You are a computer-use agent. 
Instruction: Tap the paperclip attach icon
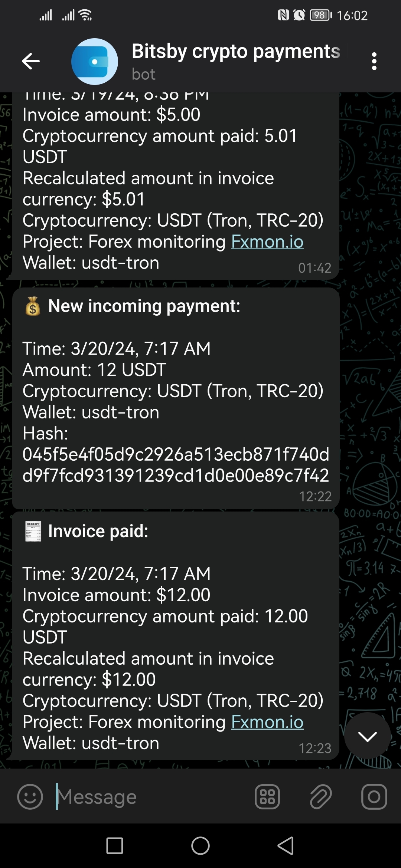tap(320, 796)
